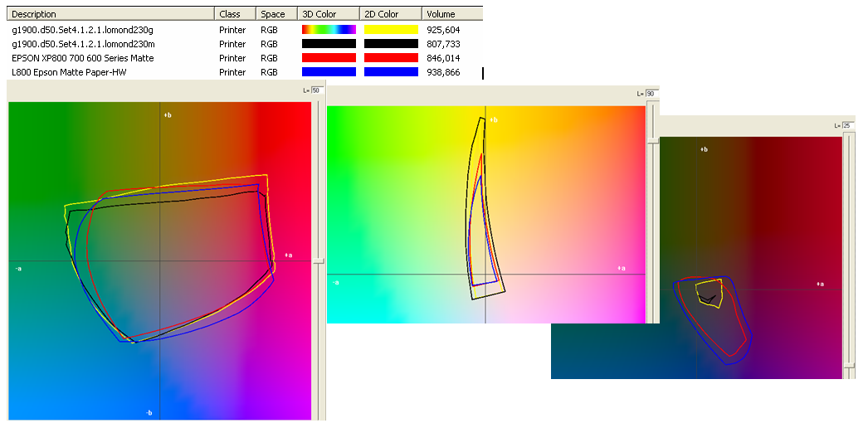Screen dimensions: 868x428
Task: Sort list by the Space column header
Action: [x=276, y=14]
